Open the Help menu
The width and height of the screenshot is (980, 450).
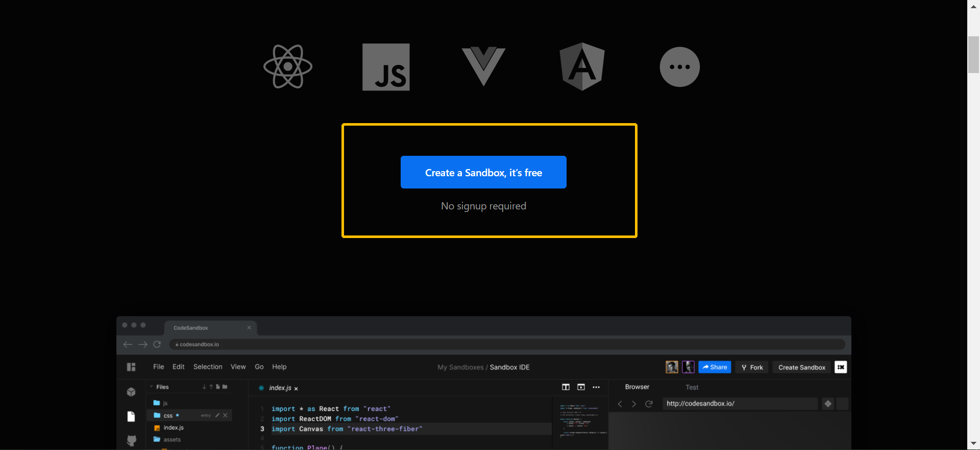(279, 367)
